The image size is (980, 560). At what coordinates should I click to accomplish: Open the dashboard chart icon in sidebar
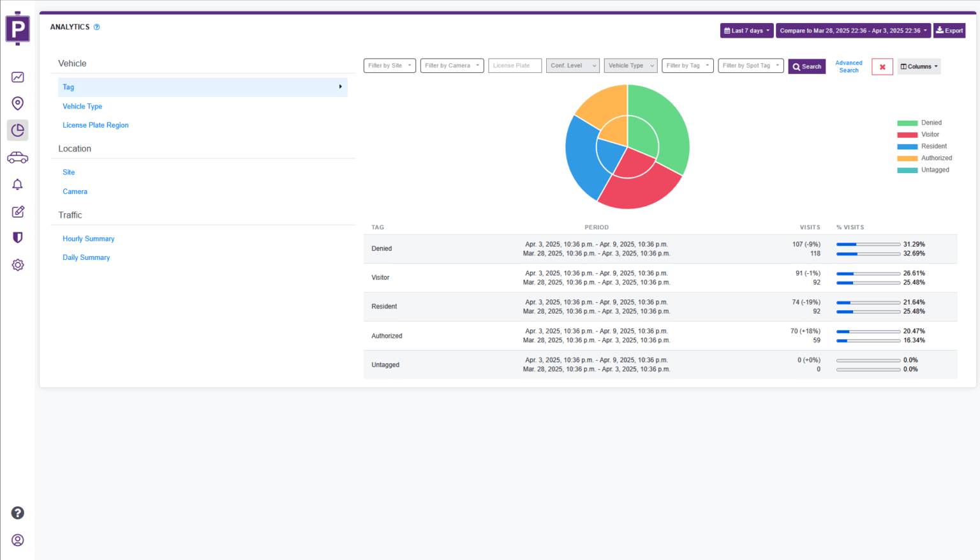[18, 77]
